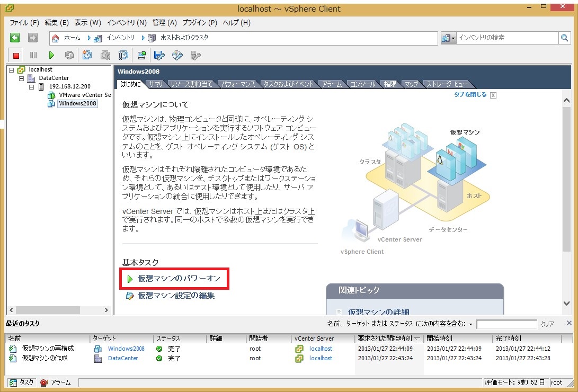Switch to the 権限 tab
Screen dimensions: 578x392
point(390,84)
